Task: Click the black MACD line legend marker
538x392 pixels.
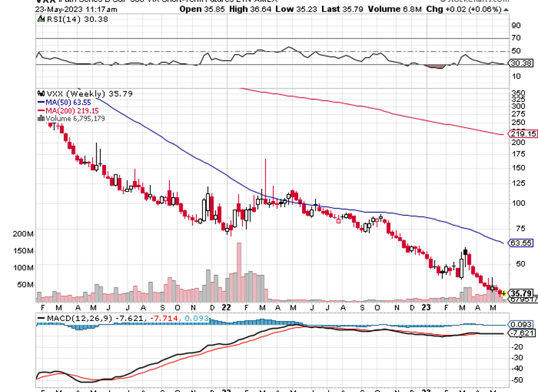Action: pos(41,318)
